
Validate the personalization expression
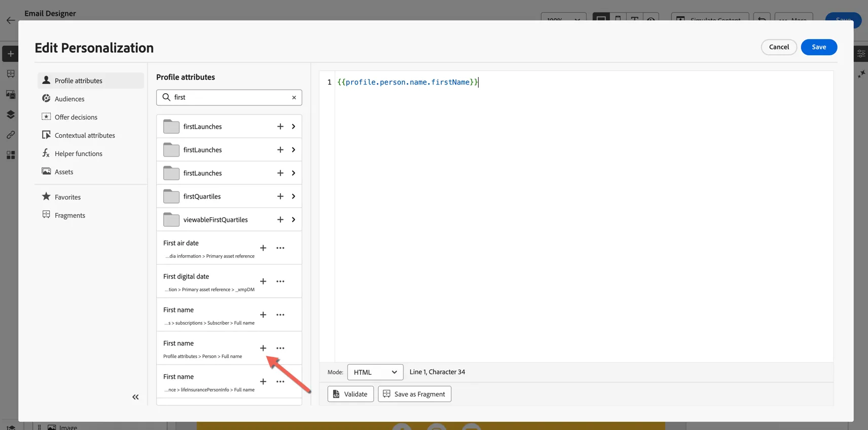coord(350,394)
